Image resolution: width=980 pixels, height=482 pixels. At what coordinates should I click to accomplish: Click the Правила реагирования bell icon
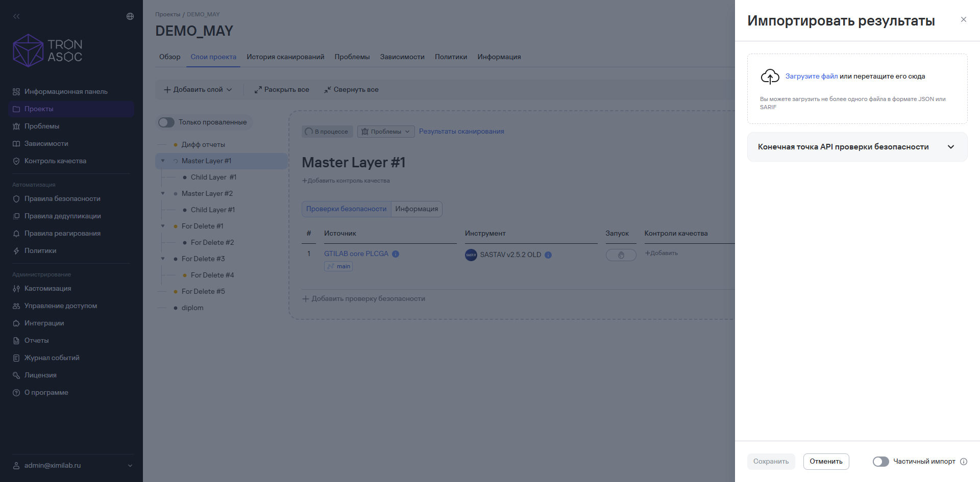click(x=16, y=234)
